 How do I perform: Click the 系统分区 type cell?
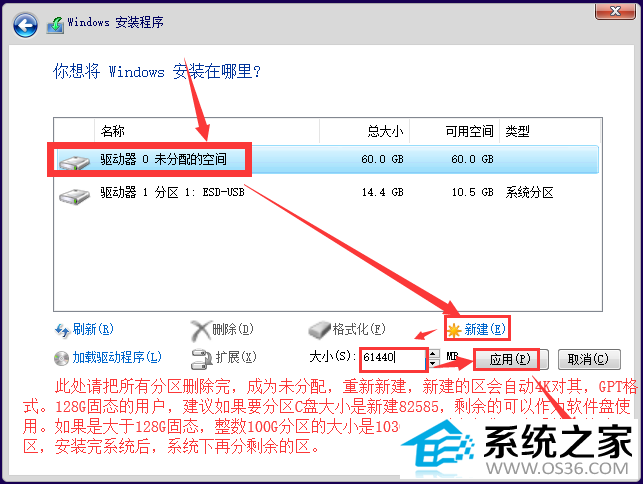[x=529, y=192]
